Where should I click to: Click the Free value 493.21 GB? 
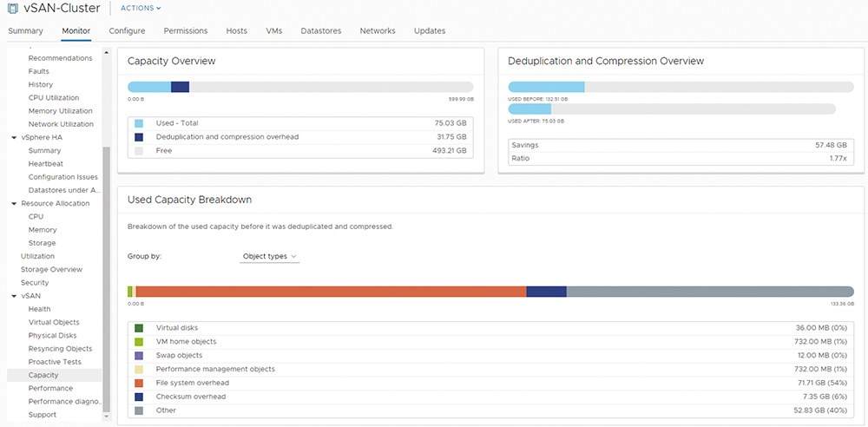tap(450, 151)
